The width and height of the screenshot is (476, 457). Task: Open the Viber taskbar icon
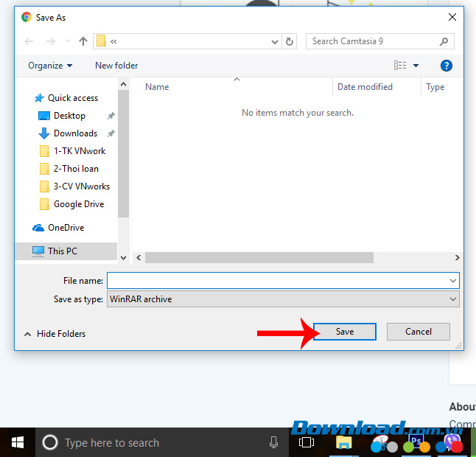pyautogui.click(x=451, y=442)
